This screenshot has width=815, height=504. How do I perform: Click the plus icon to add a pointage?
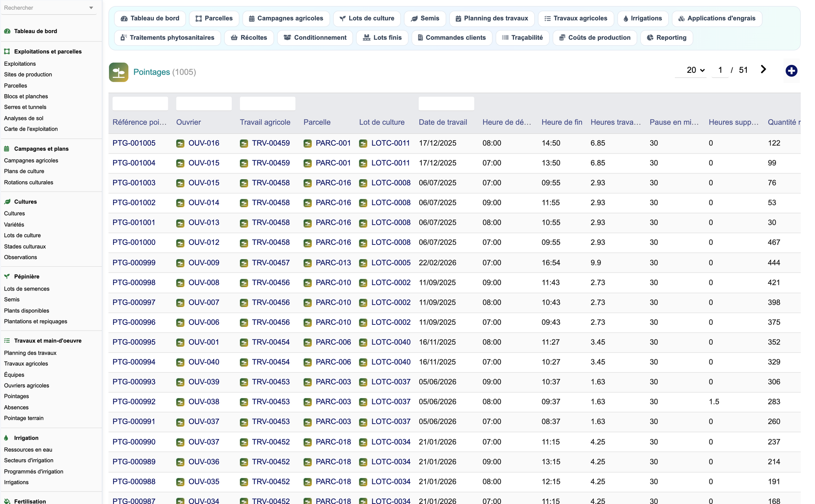click(791, 71)
